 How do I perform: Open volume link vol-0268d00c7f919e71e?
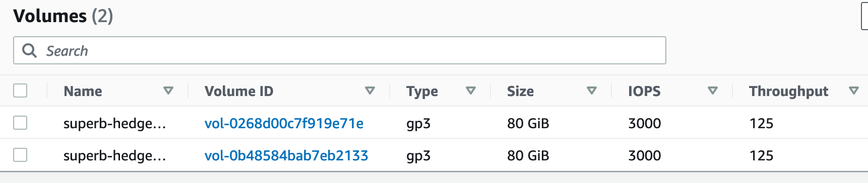(x=284, y=123)
